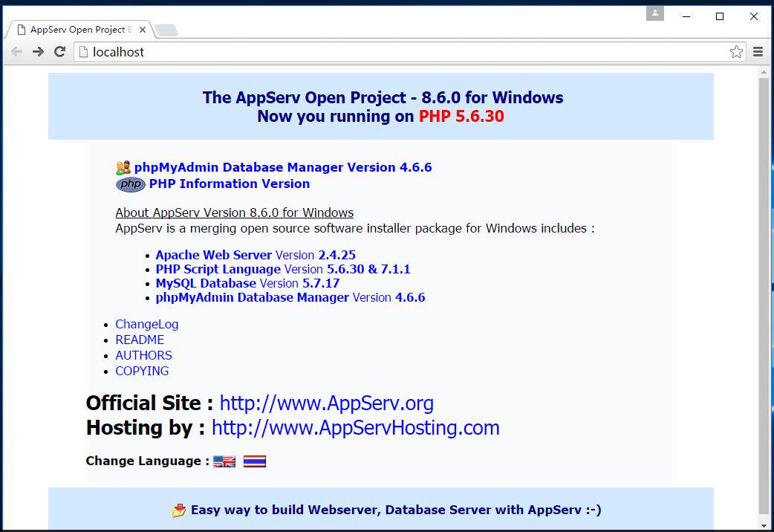774x532 pixels.
Task: Switch language with the English flag icon
Action: (x=224, y=461)
